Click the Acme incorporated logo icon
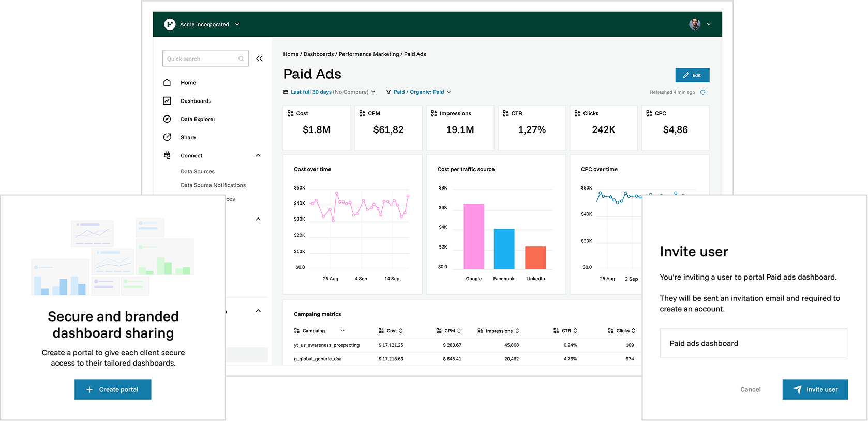The height and width of the screenshot is (421, 868). tap(170, 24)
